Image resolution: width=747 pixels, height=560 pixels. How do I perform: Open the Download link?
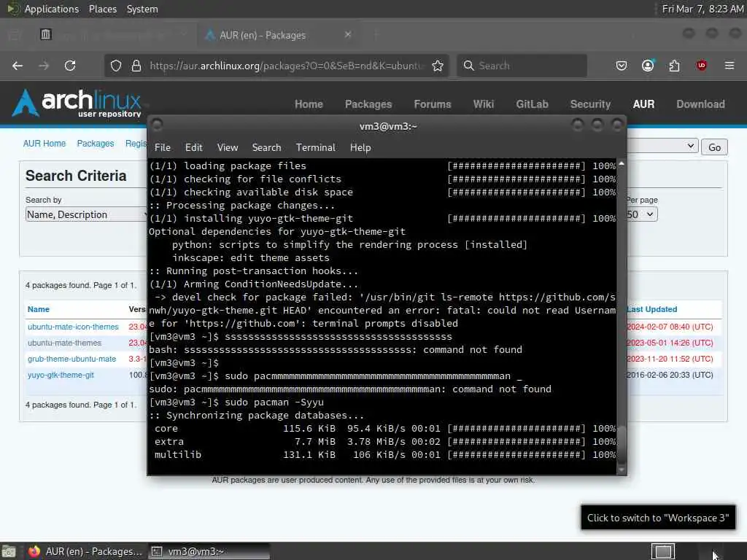coord(700,104)
